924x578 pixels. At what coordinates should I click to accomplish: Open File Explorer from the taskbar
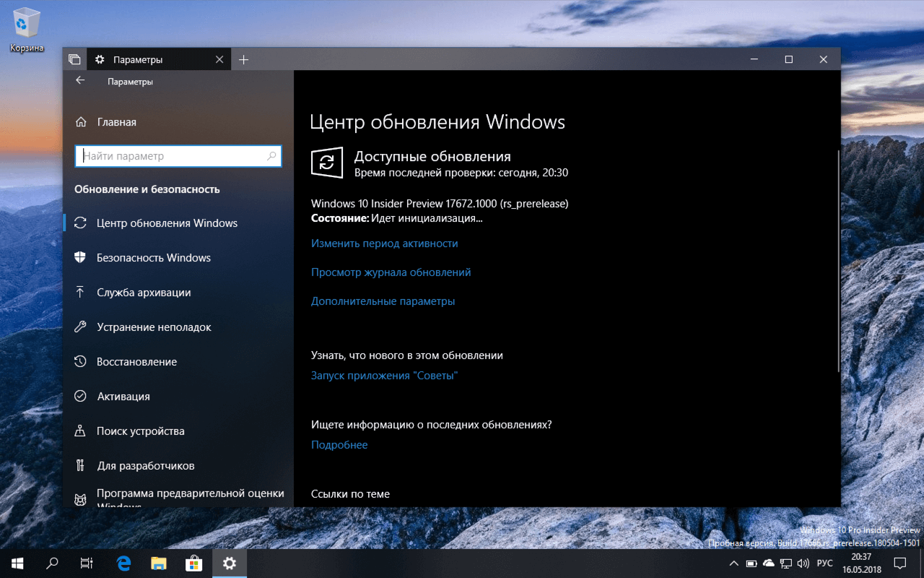point(159,564)
